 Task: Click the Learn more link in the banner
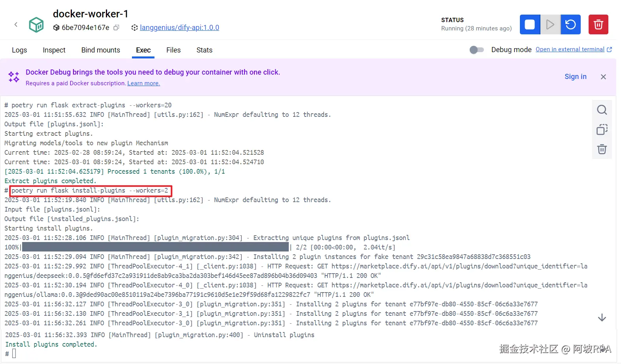[143, 83]
